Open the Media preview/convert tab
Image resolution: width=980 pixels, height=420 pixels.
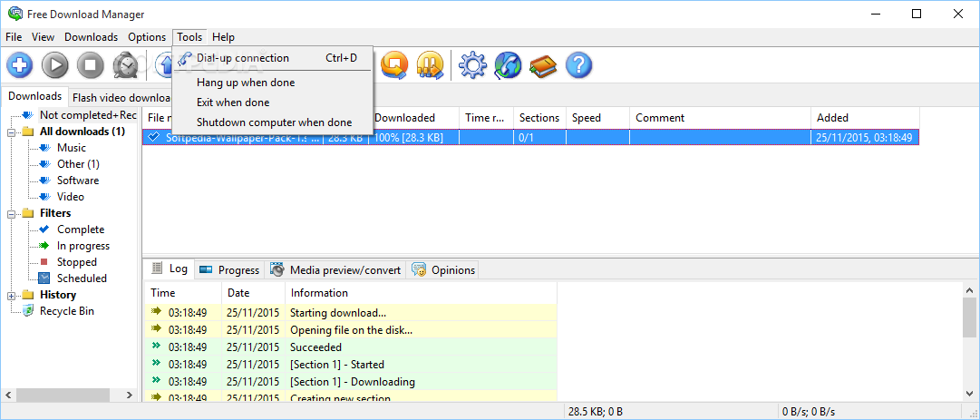336,270
